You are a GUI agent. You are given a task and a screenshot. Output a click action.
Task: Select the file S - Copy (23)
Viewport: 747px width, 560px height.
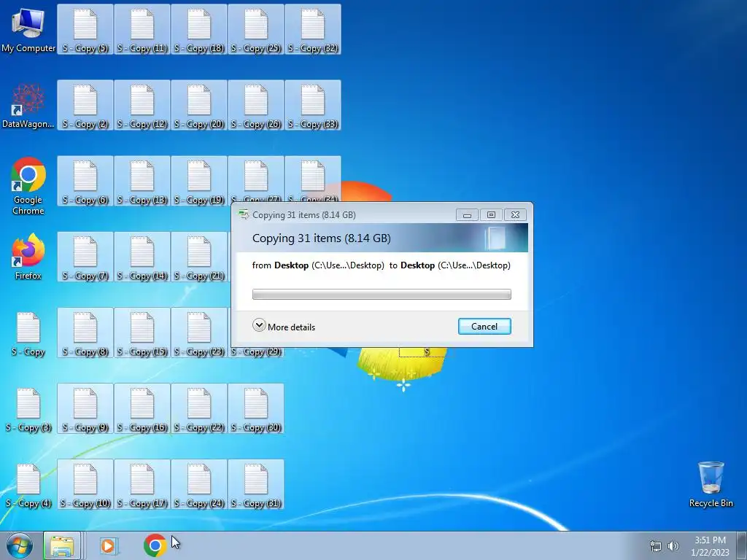pos(199,332)
